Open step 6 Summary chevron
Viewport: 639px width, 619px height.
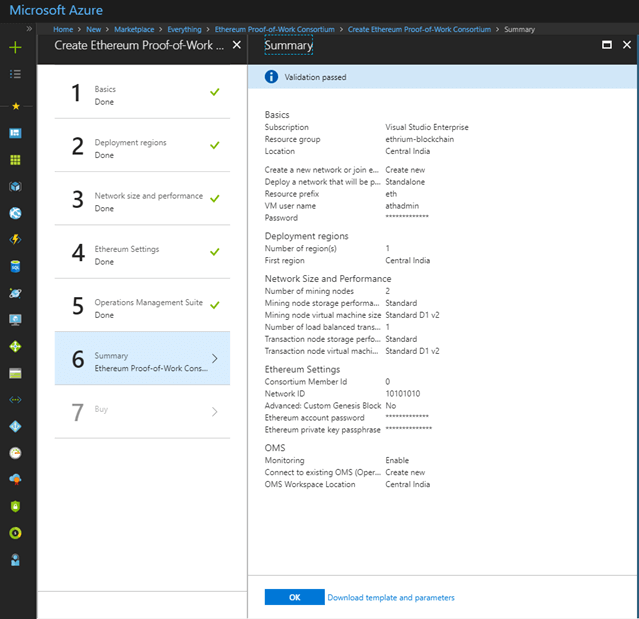[x=215, y=357]
